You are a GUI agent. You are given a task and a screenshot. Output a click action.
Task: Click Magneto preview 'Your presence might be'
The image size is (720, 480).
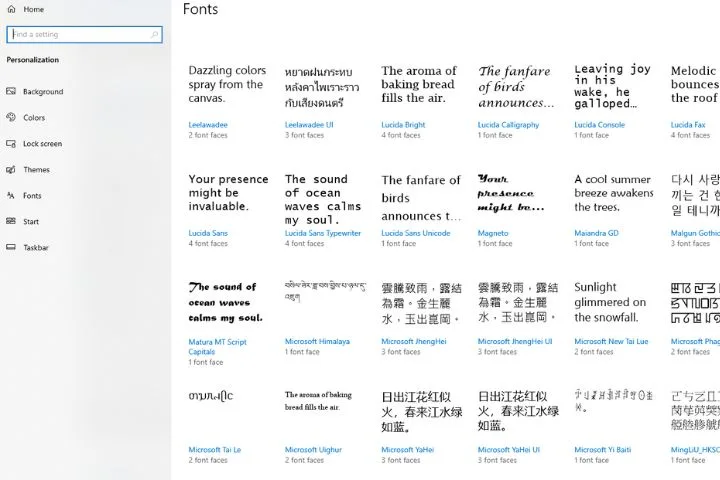[511, 193]
